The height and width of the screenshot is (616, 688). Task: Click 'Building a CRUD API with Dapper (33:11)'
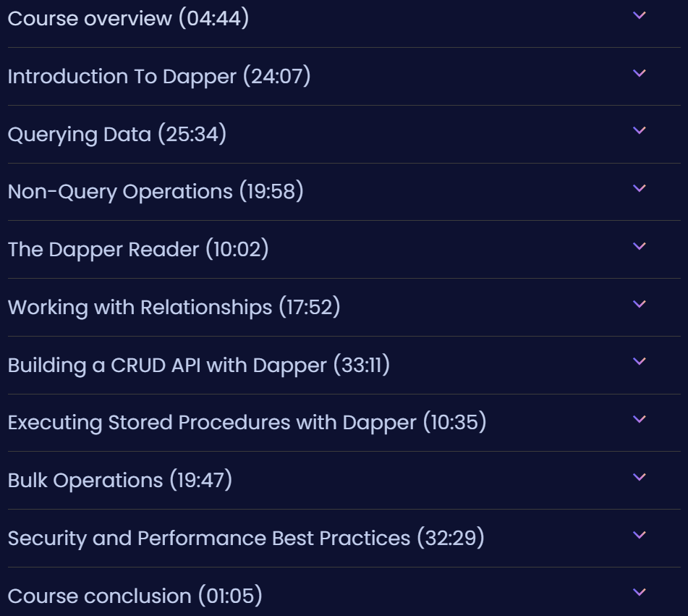[199, 365]
